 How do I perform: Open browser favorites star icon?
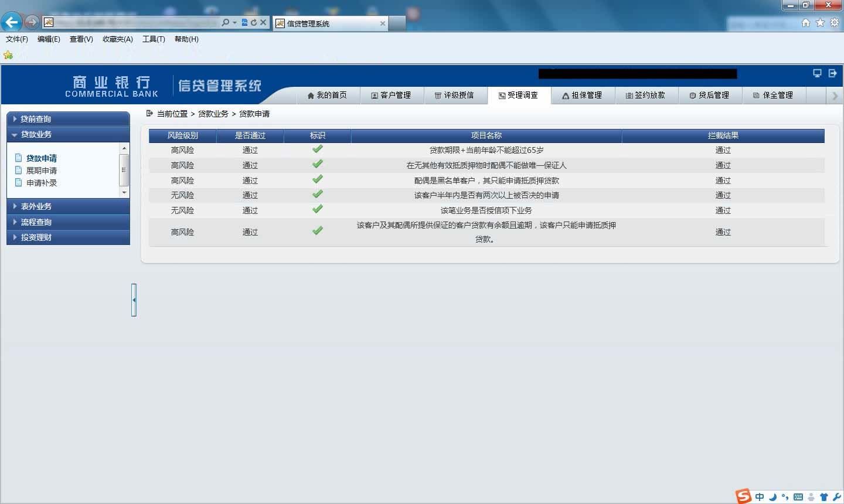(820, 22)
